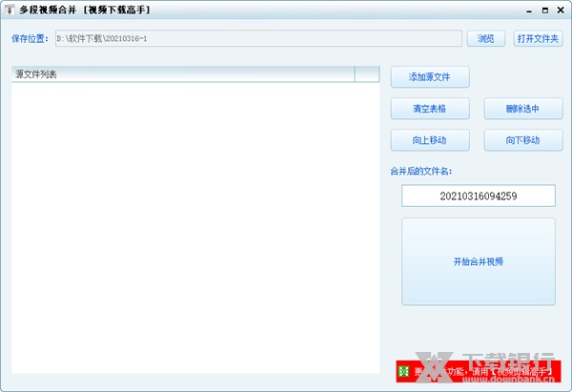This screenshot has height=392, width=572.
Task: Start merging with 开始合并视频 button
Action: [x=479, y=261]
